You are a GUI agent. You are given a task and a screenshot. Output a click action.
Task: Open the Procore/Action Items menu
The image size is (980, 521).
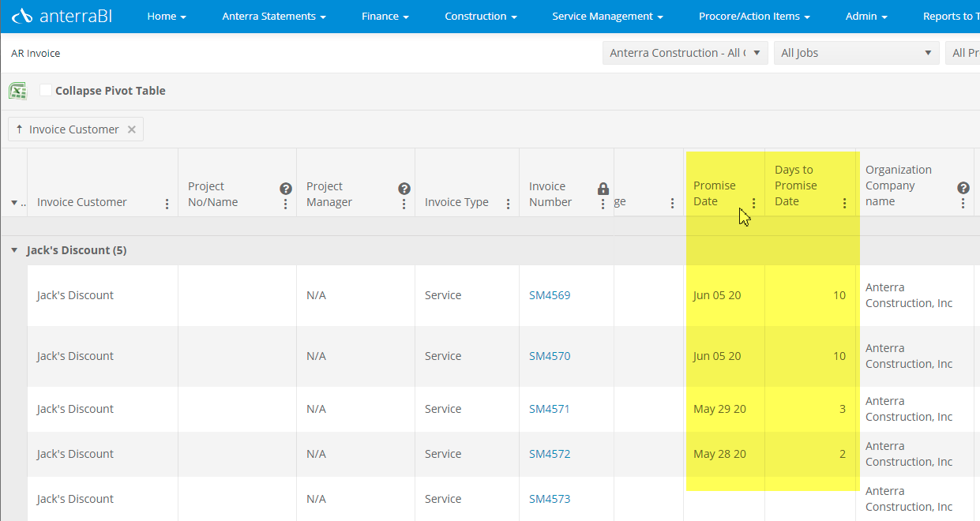pyautogui.click(x=754, y=16)
